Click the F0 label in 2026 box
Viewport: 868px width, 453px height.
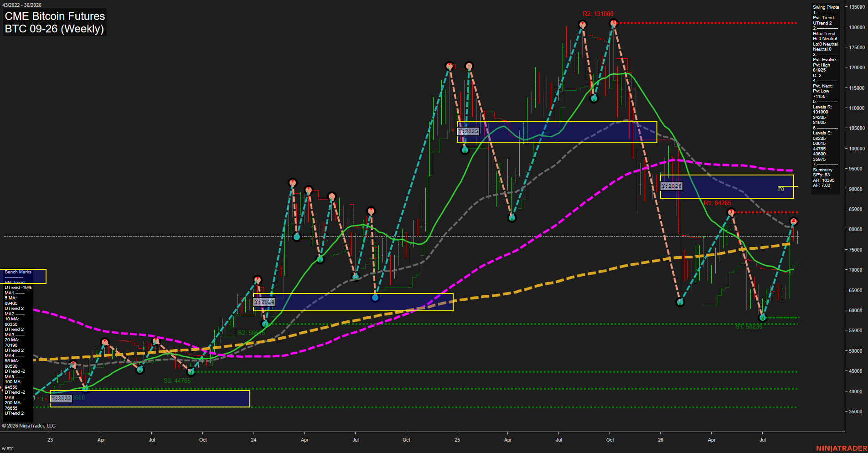tap(781, 189)
